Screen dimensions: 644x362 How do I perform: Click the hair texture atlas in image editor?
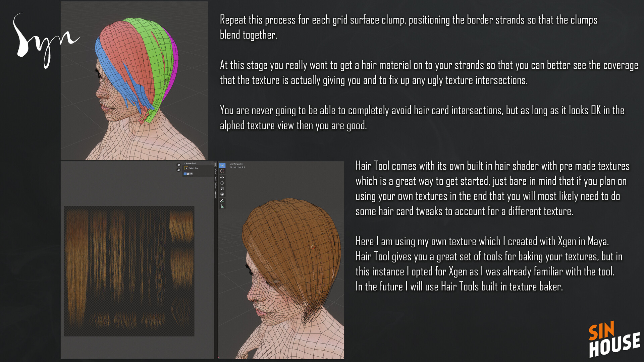pyautogui.click(x=129, y=271)
